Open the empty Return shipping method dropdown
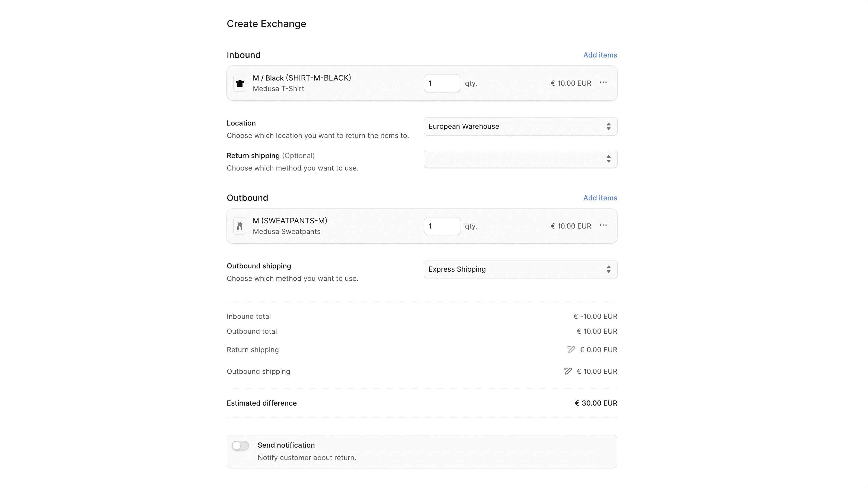Screen dimensions: 868x488 coord(520,159)
